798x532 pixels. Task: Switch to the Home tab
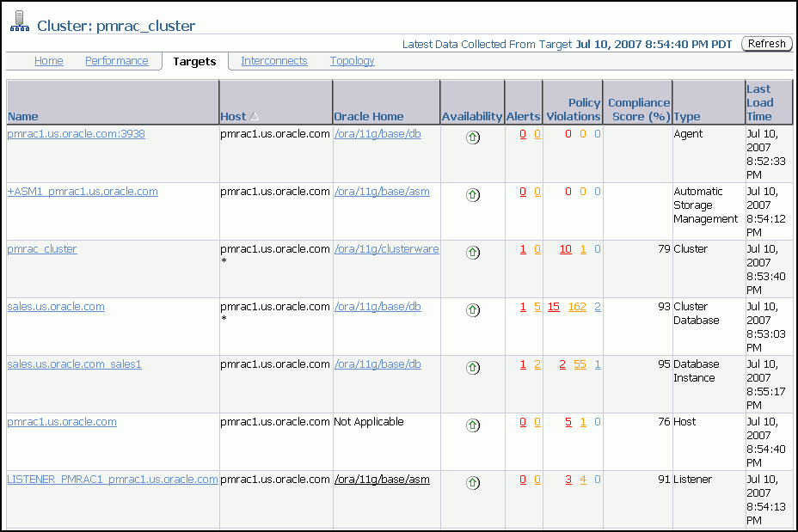[x=48, y=61]
